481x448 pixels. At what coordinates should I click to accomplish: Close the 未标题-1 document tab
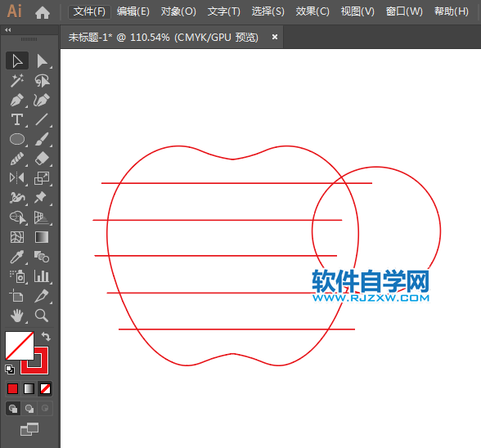pyautogui.click(x=275, y=37)
